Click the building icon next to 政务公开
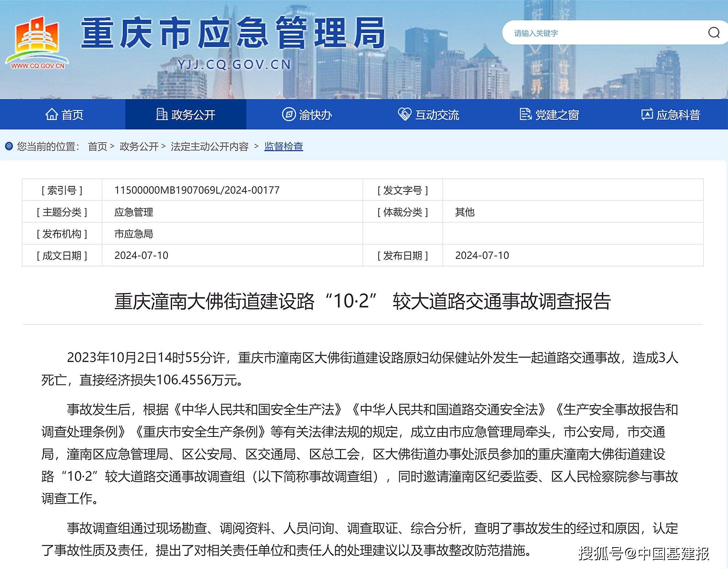The width and height of the screenshot is (728, 569). pos(161,115)
